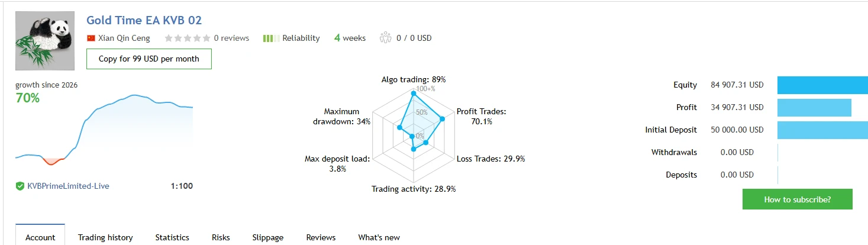Switch to the Trading history tab
This screenshot has height=245, width=868.
[105, 237]
